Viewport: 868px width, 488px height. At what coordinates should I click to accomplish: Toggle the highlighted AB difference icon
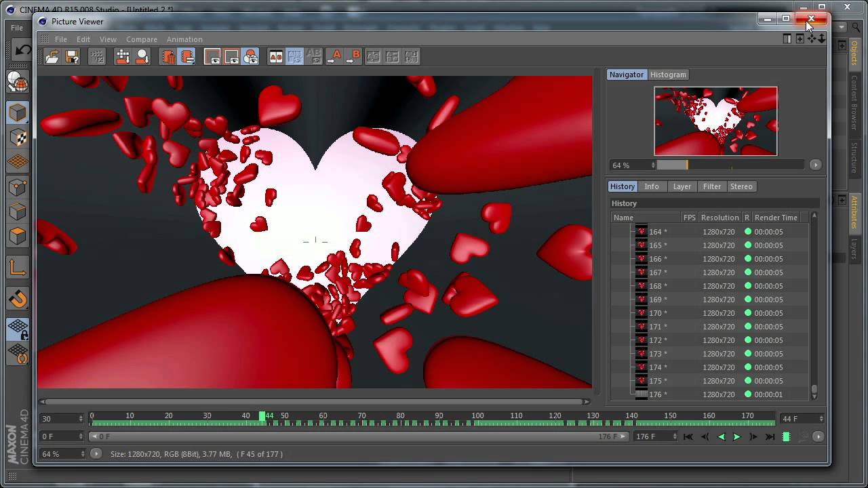[x=295, y=57]
